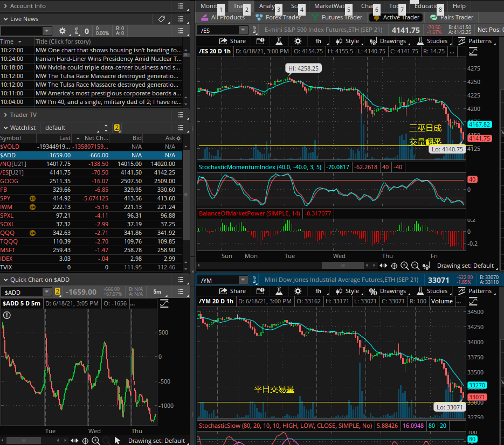
Task: Switch to the MarketWatch tab
Action: point(329,6)
